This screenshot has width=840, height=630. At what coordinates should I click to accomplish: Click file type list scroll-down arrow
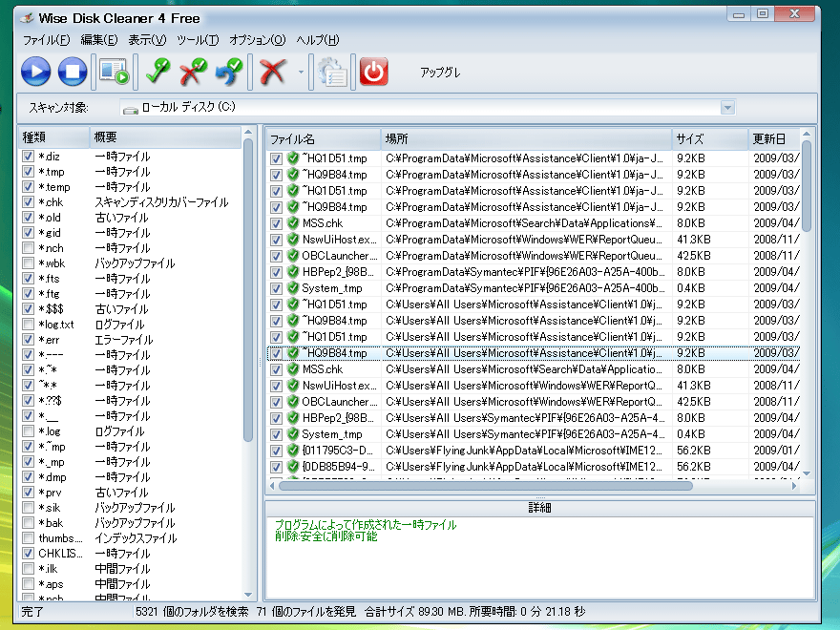tap(247, 595)
